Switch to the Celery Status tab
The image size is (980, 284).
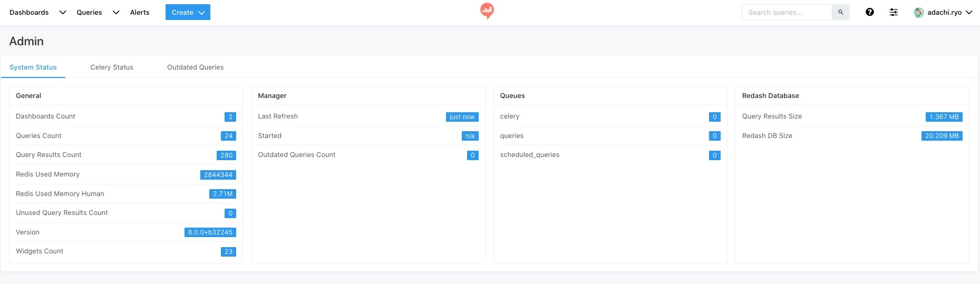(112, 67)
